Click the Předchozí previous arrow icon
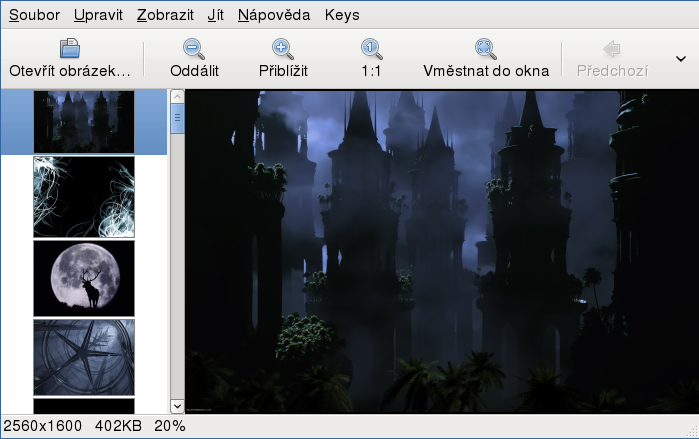Image resolution: width=699 pixels, height=439 pixels. click(x=612, y=48)
